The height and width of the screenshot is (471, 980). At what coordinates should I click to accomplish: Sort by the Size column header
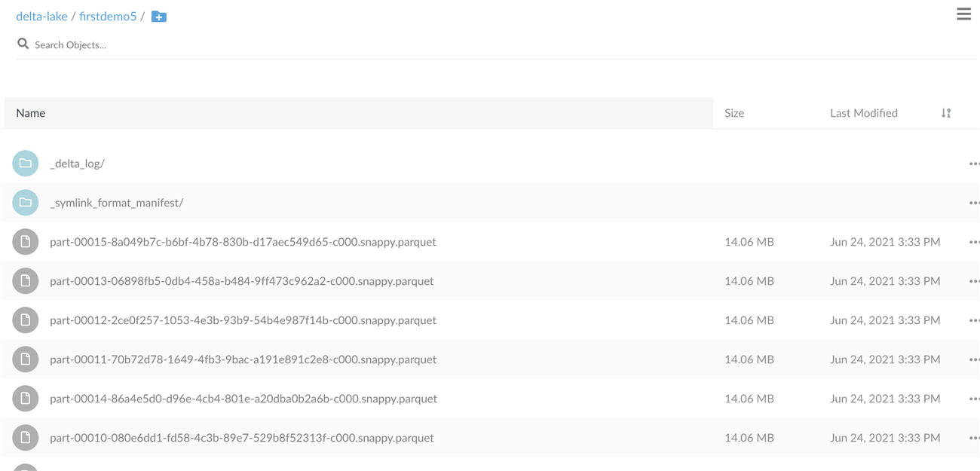click(x=734, y=113)
